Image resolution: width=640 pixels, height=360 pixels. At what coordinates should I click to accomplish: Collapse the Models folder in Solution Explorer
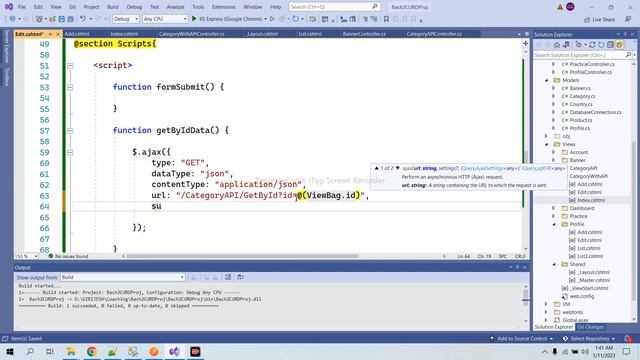(547, 80)
